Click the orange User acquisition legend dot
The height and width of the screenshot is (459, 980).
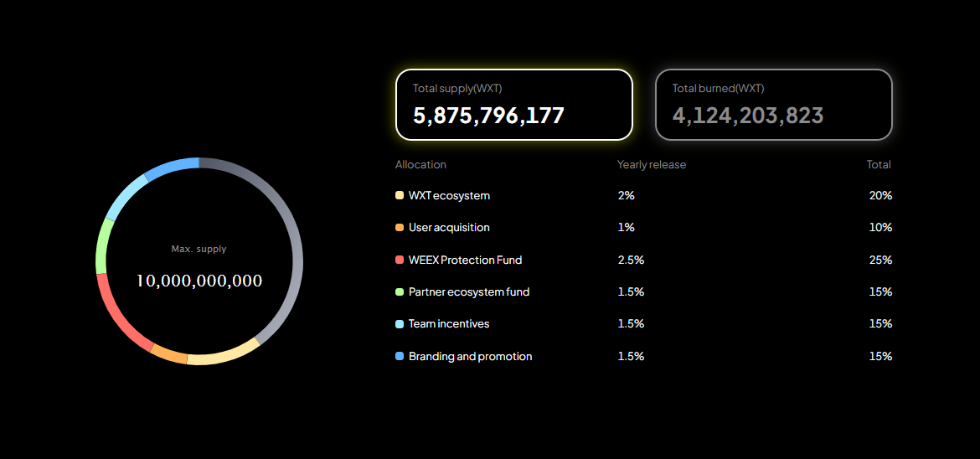[x=400, y=228]
